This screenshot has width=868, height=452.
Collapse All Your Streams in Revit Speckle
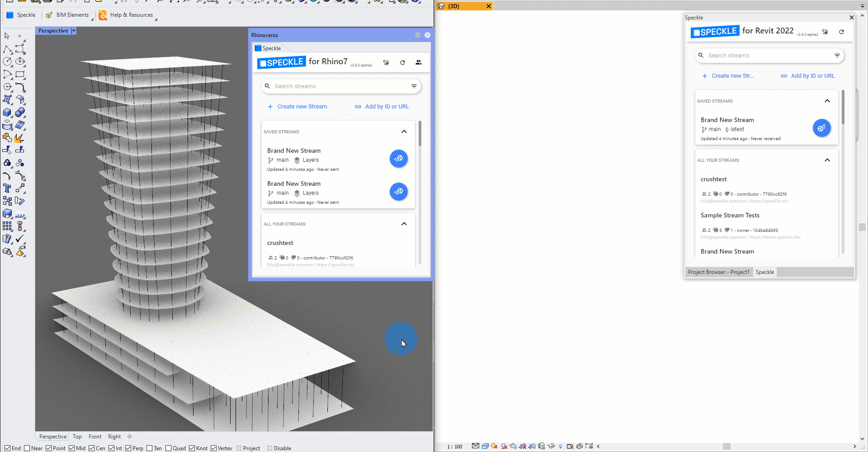(x=827, y=160)
